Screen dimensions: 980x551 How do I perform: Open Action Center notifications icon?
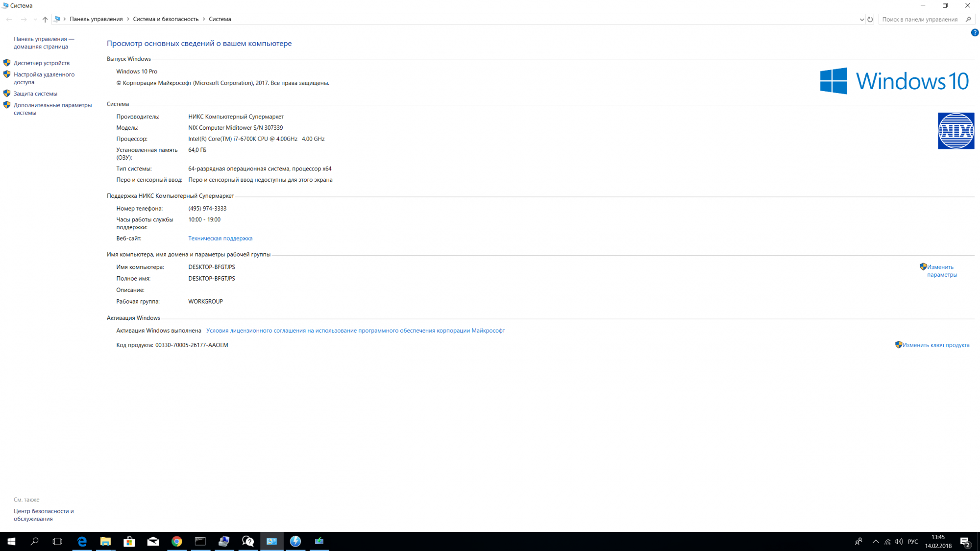pyautogui.click(x=965, y=542)
